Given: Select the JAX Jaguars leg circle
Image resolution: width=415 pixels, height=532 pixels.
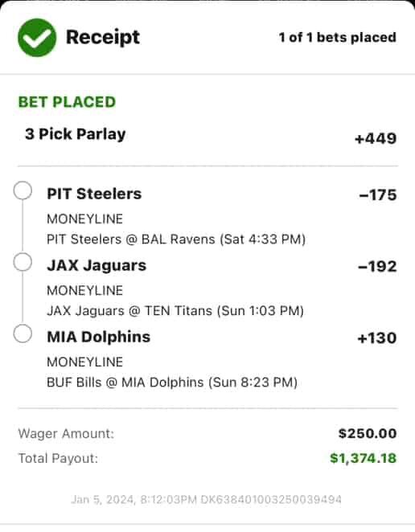Looking at the screenshot, I should (23, 262).
